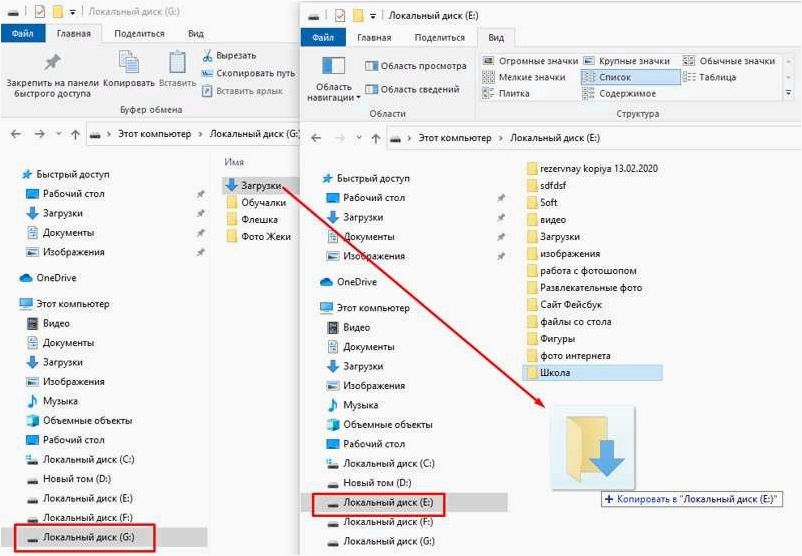Choose Крупные значки layout
802x556 pixels.
627,61
